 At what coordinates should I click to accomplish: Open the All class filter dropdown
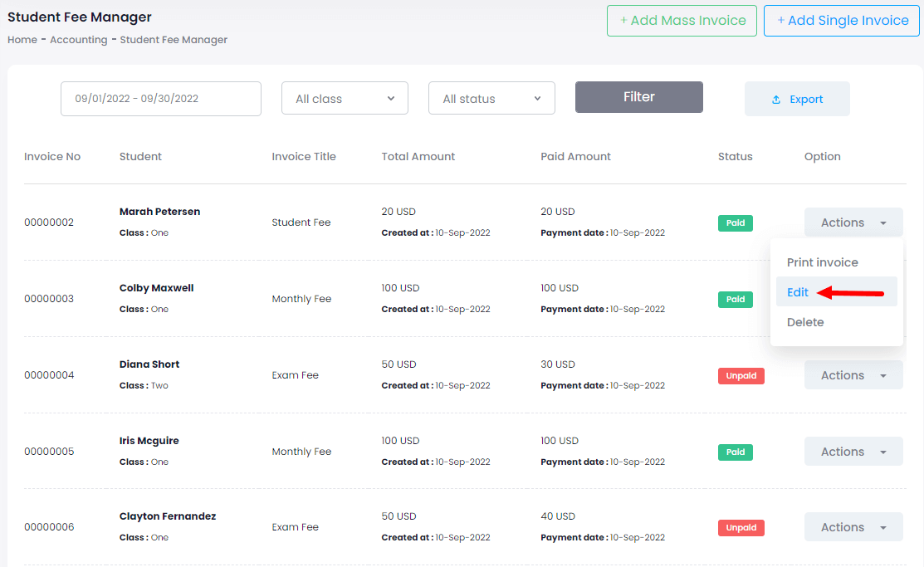coord(345,97)
